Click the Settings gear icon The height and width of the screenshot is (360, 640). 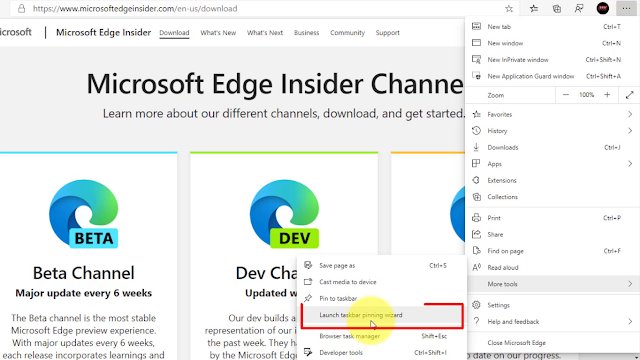tap(476, 305)
